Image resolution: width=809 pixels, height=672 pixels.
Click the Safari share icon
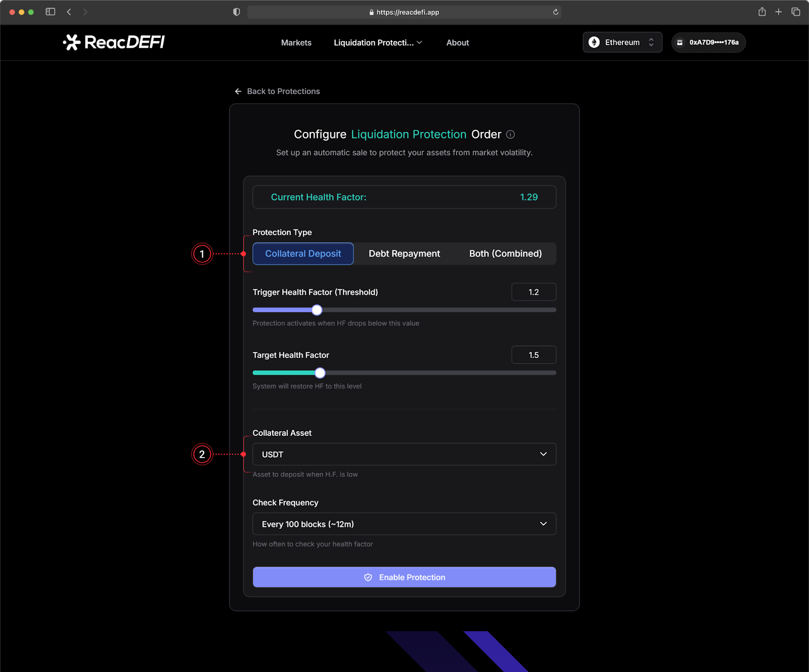pos(762,12)
